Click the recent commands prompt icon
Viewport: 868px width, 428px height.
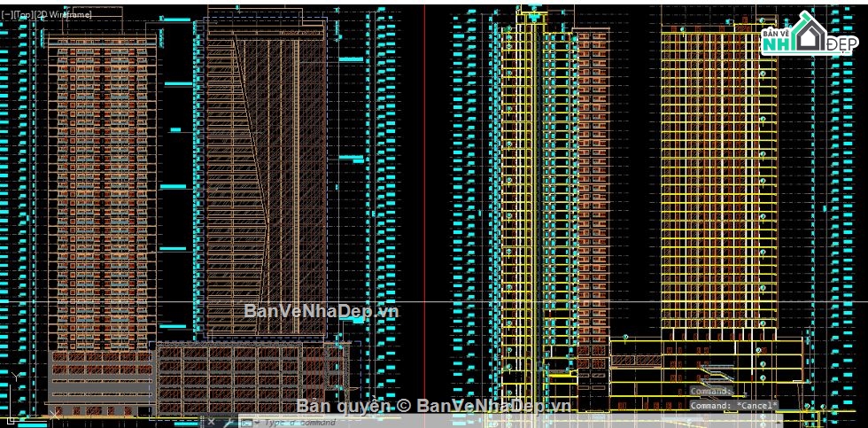[246, 423]
